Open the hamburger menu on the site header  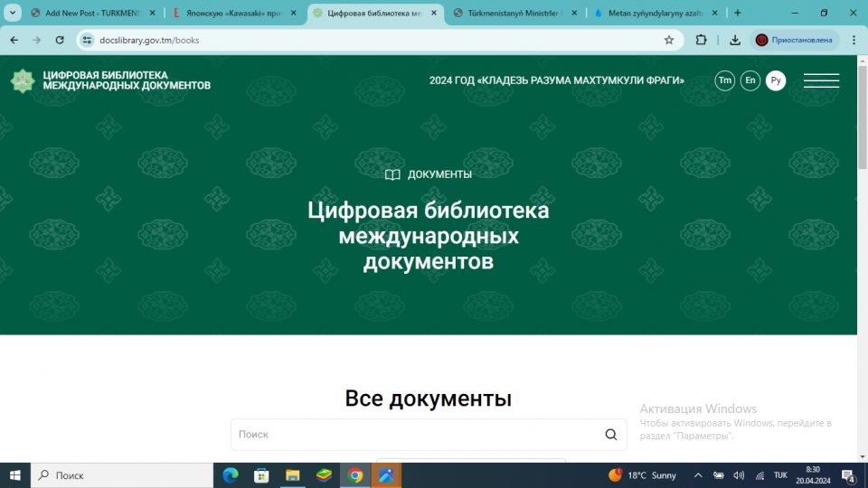821,80
